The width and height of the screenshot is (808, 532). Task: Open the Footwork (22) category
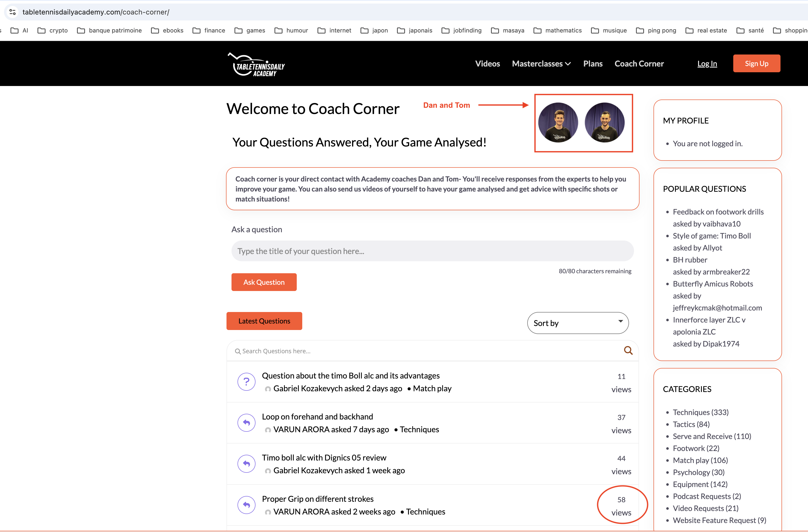click(x=696, y=448)
